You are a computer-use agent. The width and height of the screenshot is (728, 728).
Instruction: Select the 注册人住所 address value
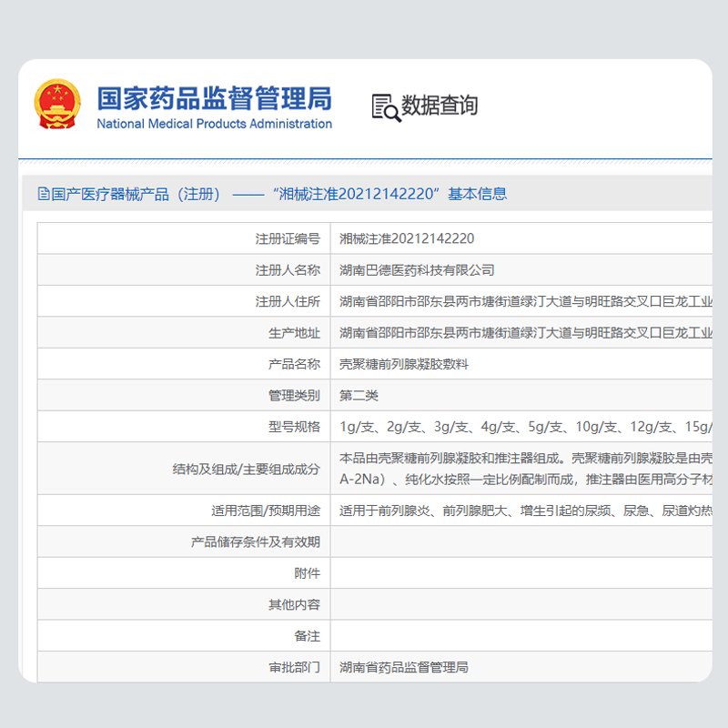[526, 302]
